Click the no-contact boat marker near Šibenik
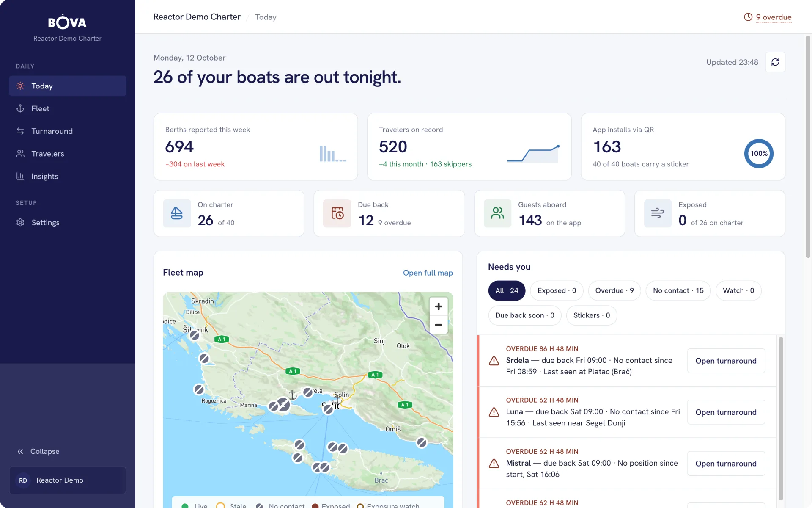 [x=195, y=335]
